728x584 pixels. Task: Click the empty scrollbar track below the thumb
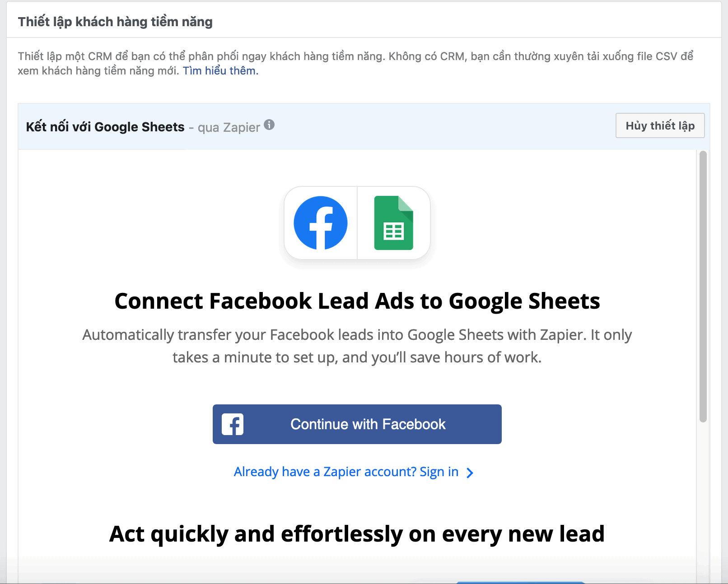703,496
